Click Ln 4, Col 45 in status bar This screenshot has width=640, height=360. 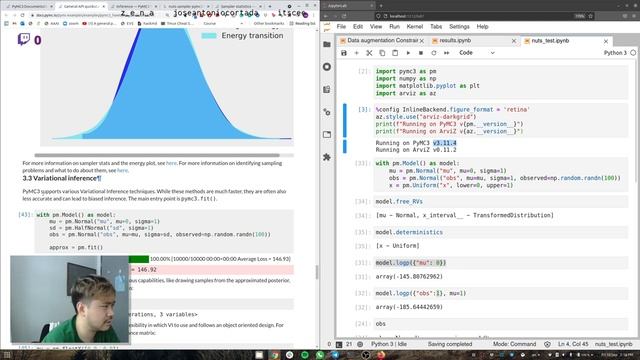pos(573,344)
